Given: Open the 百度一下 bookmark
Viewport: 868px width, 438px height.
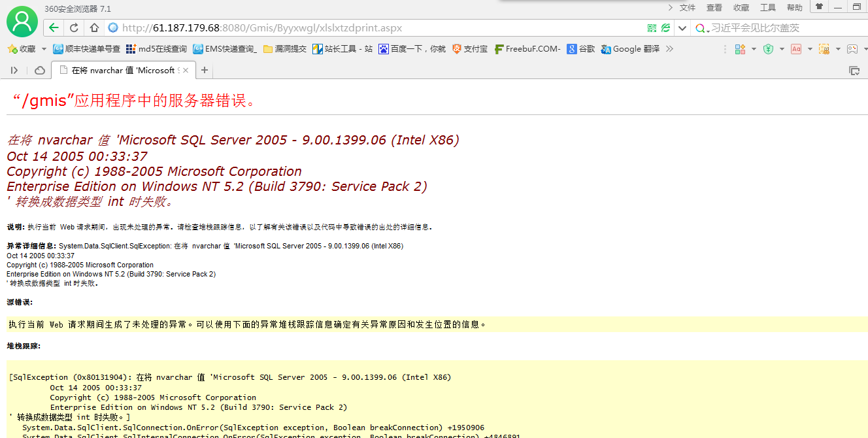Looking at the screenshot, I should [412, 49].
